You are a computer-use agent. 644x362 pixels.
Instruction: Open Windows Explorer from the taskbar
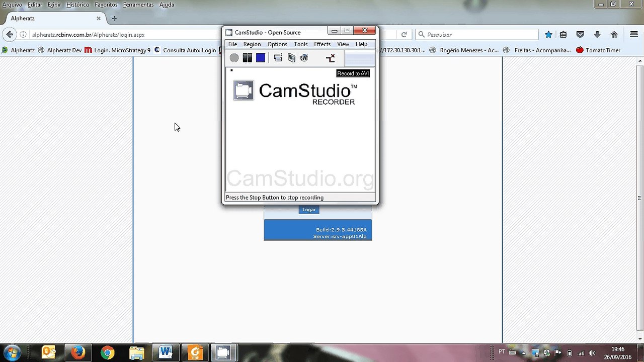136,352
